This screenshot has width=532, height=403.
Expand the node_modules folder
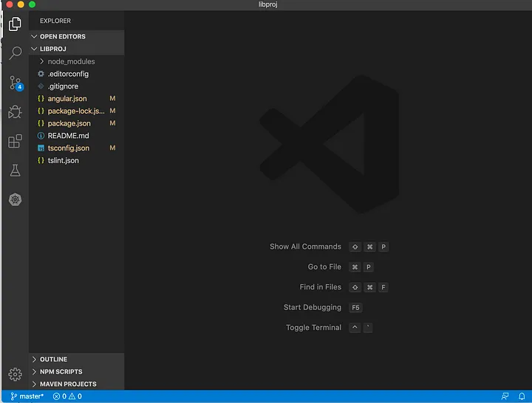[x=71, y=61]
